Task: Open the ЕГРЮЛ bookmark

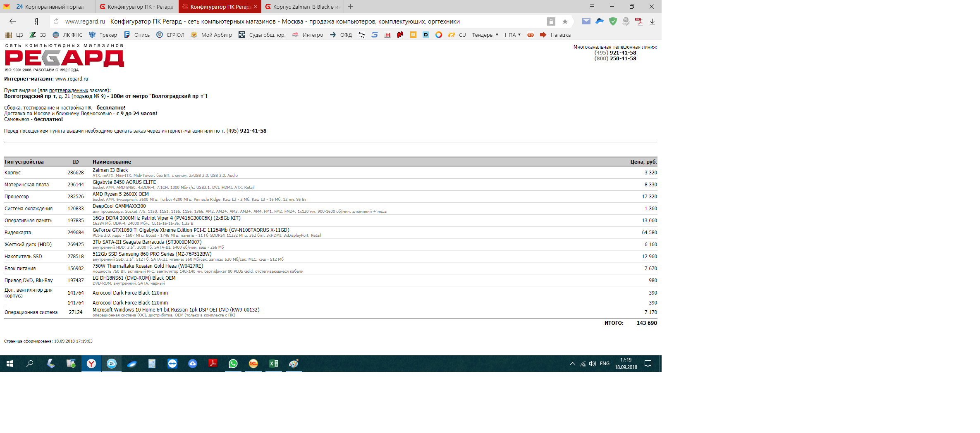Action: 170,35
